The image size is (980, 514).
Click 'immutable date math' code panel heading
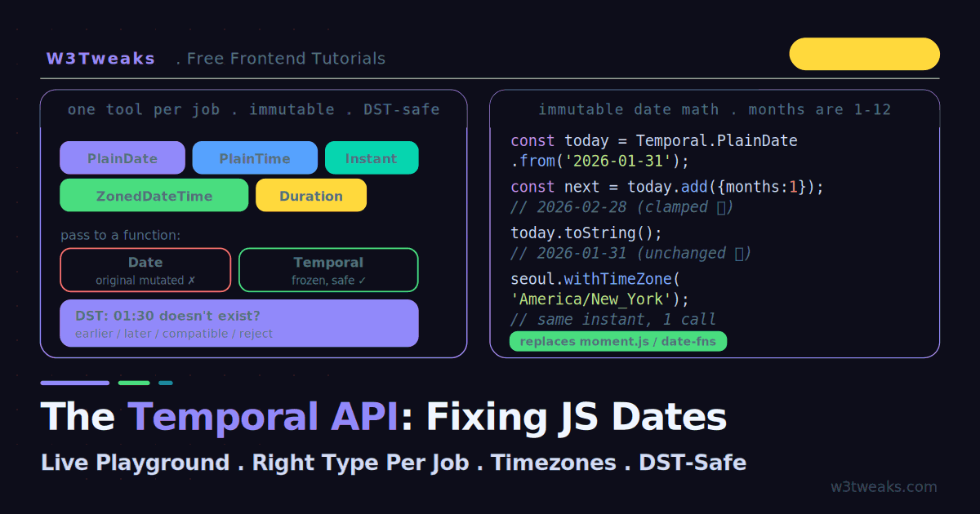(x=715, y=109)
